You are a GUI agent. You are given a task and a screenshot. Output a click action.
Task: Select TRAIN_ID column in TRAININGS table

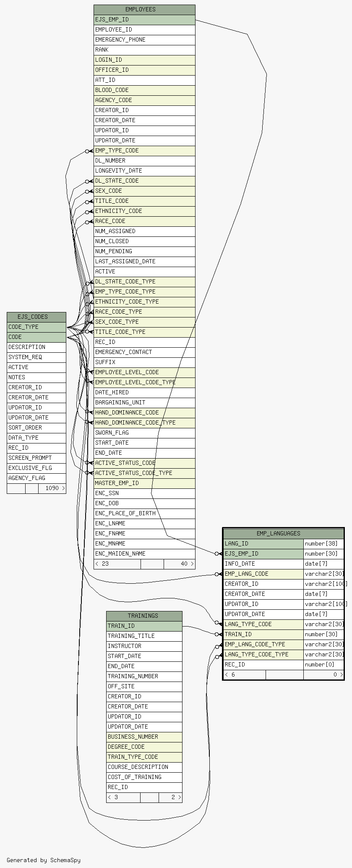tap(144, 626)
